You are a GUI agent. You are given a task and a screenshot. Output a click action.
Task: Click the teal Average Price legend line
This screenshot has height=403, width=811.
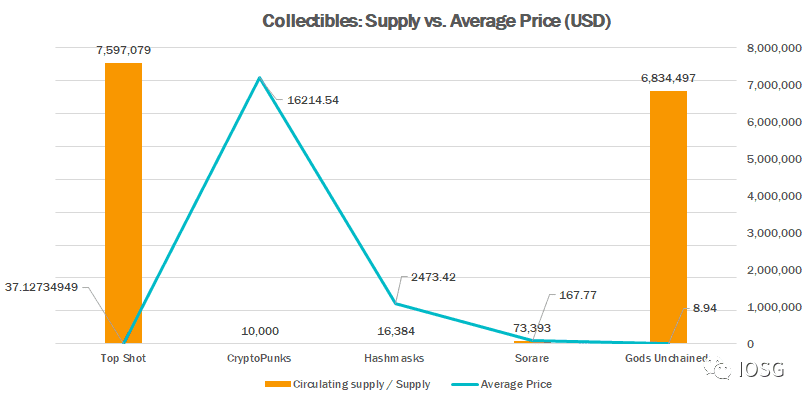click(465, 384)
